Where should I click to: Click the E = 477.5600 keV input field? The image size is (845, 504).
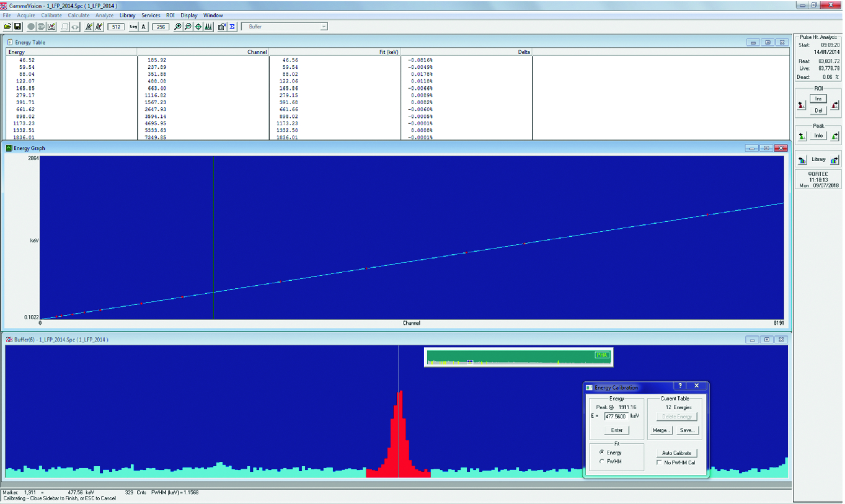tap(617, 417)
